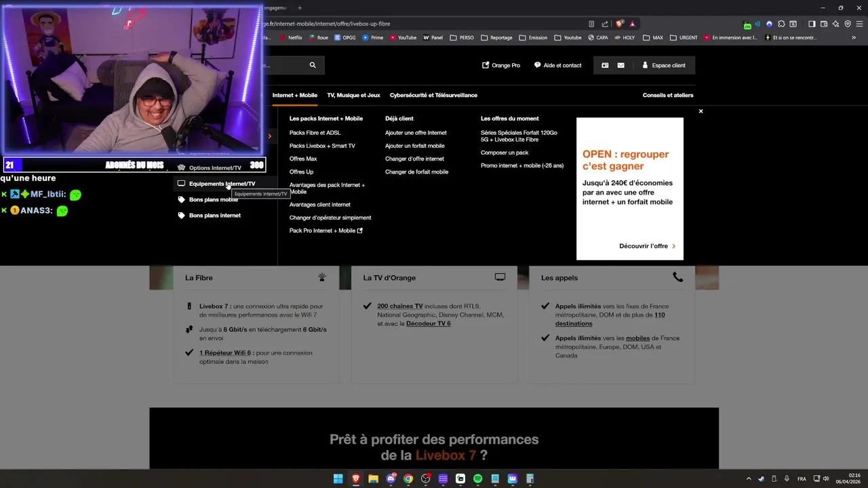Screen dimensions: 868x488
Task: Click Ajouter une offre Internet
Action: point(416,133)
